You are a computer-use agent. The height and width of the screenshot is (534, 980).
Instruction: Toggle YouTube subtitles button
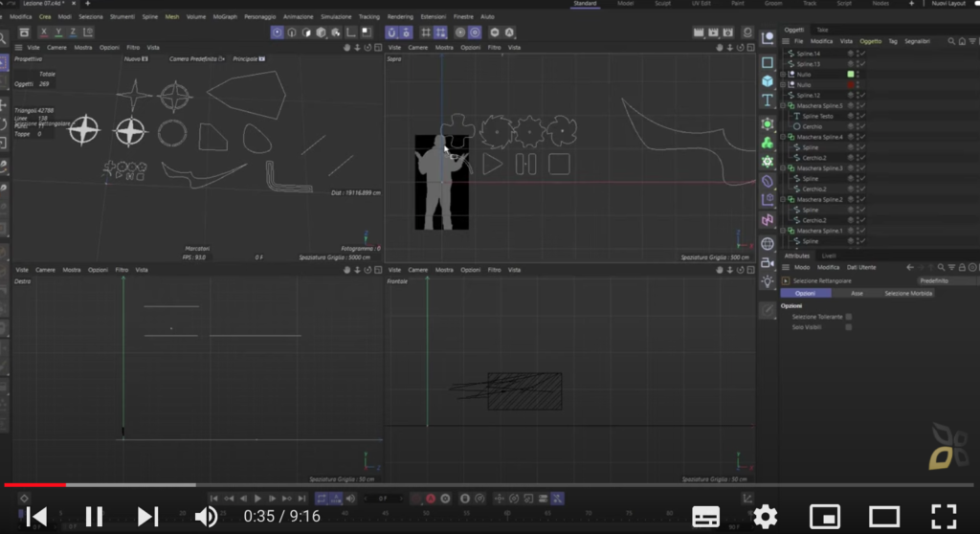[x=705, y=517]
